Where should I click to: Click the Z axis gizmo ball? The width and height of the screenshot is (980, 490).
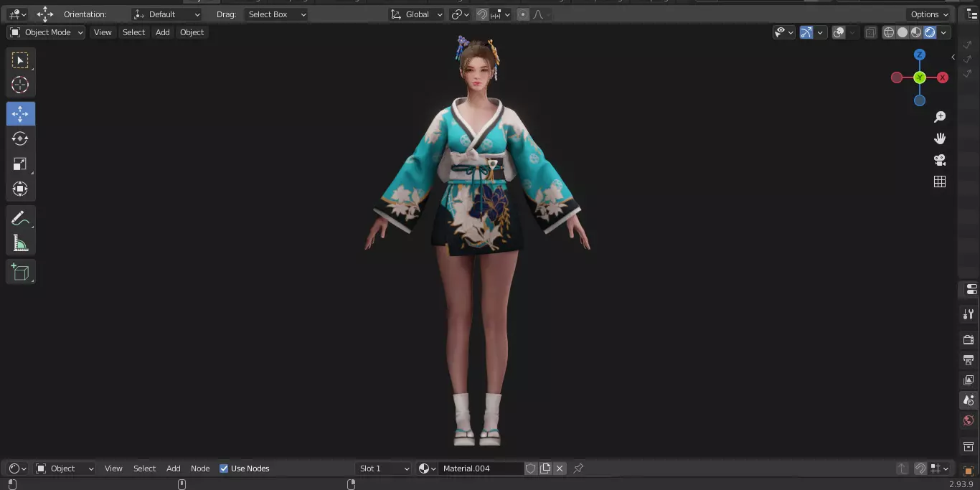(x=920, y=55)
